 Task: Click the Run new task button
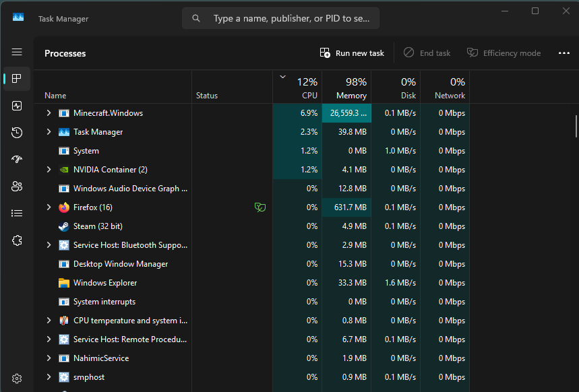[x=352, y=53]
